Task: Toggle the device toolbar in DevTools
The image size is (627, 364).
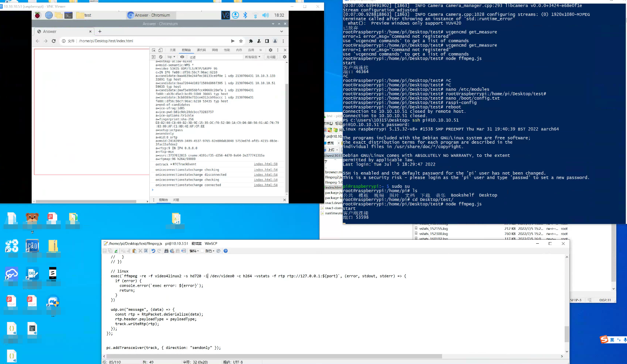Action: click(x=160, y=50)
